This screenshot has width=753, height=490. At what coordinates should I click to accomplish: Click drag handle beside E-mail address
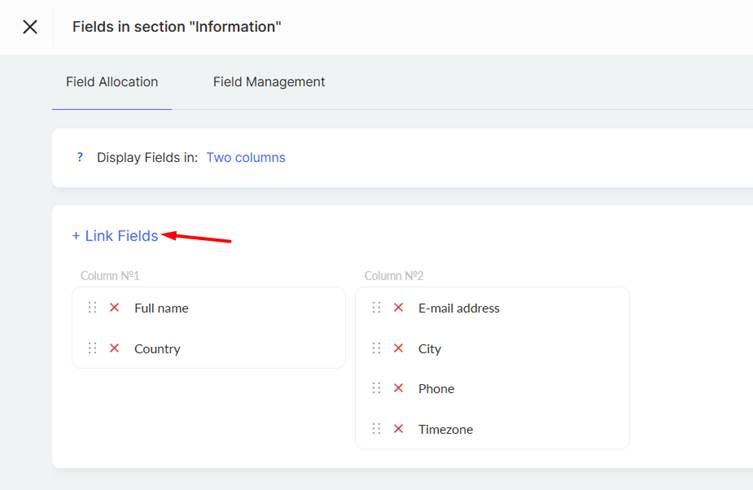pyautogui.click(x=376, y=307)
